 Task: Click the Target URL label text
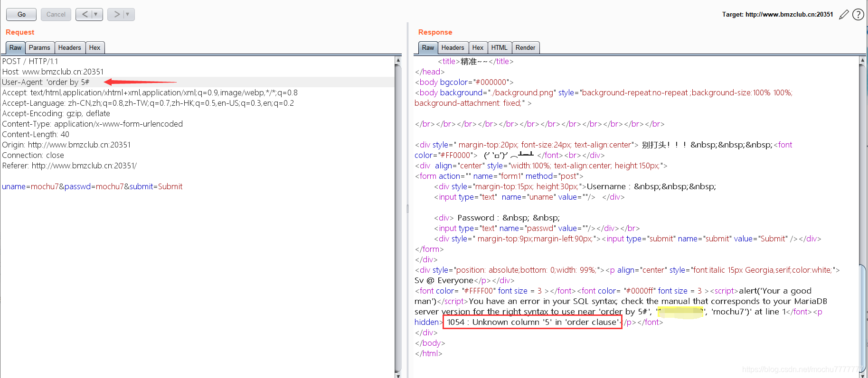coord(778,15)
